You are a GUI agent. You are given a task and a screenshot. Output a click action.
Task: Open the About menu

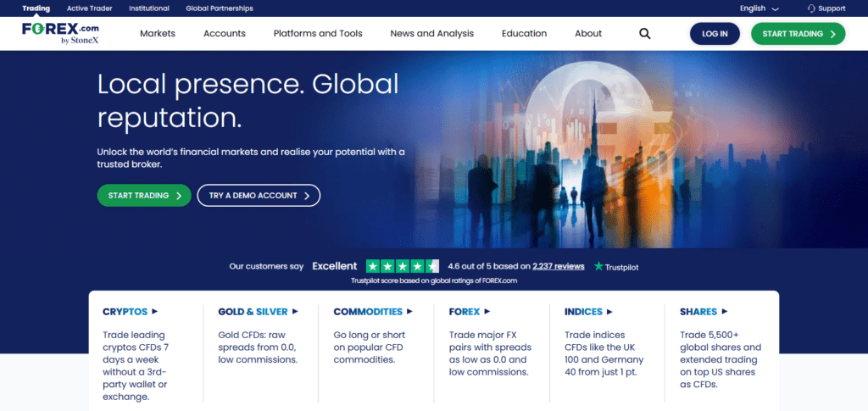tap(588, 34)
